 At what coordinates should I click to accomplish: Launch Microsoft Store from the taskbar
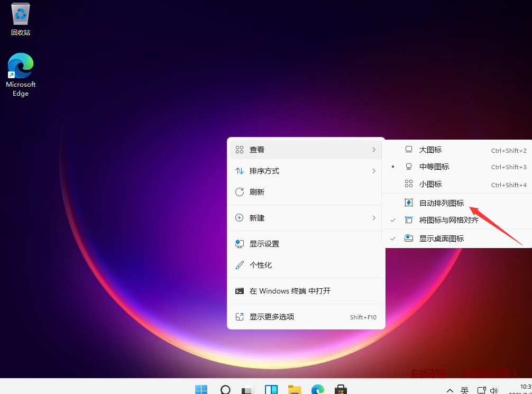pos(341,390)
